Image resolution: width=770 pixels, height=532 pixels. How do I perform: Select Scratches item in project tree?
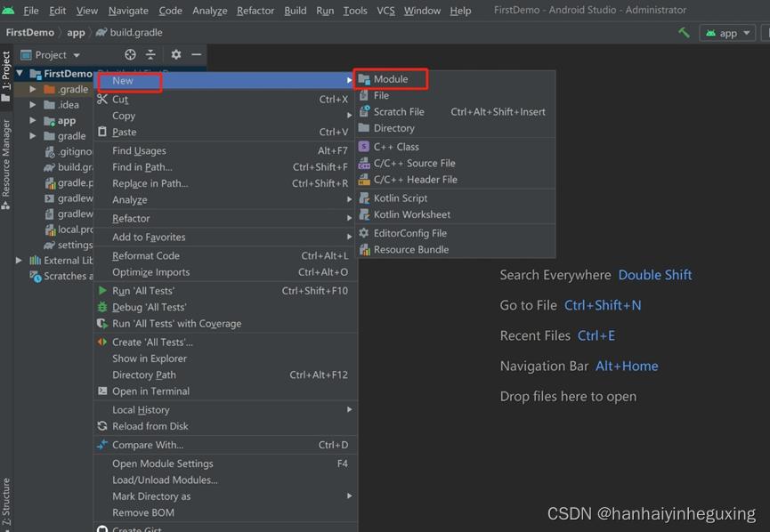tap(60, 276)
